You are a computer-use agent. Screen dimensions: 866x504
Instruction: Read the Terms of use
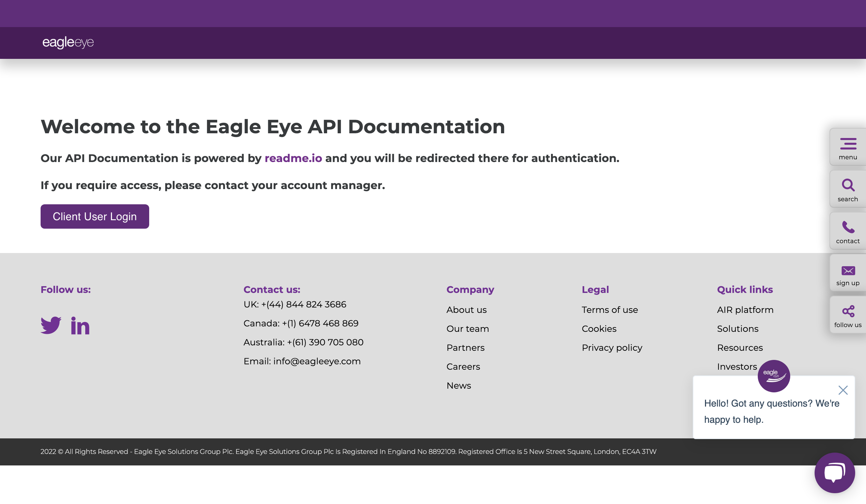click(610, 310)
